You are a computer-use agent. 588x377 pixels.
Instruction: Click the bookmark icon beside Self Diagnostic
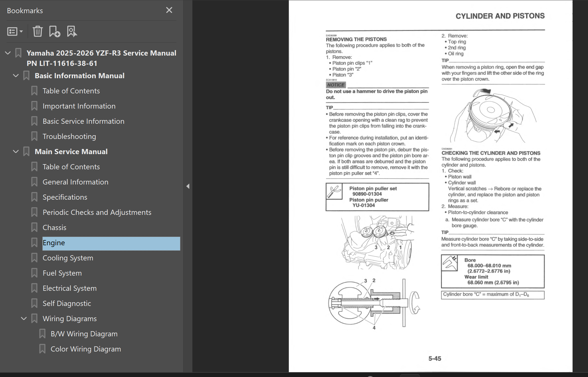(34, 303)
